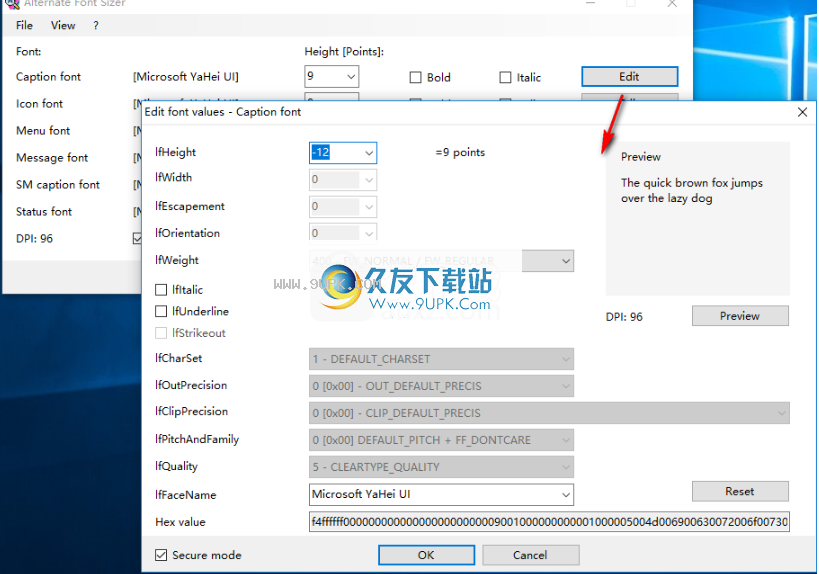This screenshot has width=819, height=574.
Task: Click the Caption font label in main window
Action: [x=48, y=77]
